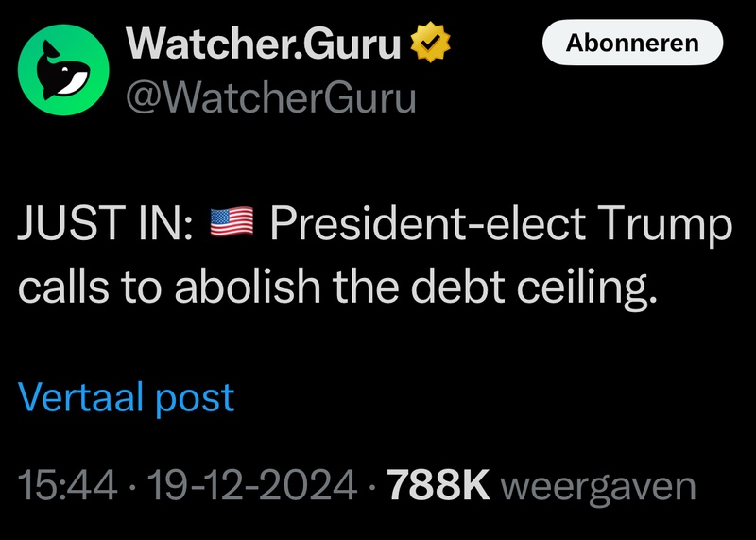This screenshot has width=756, height=540.
Task: Click the Vertaal post link
Action: click(x=126, y=398)
